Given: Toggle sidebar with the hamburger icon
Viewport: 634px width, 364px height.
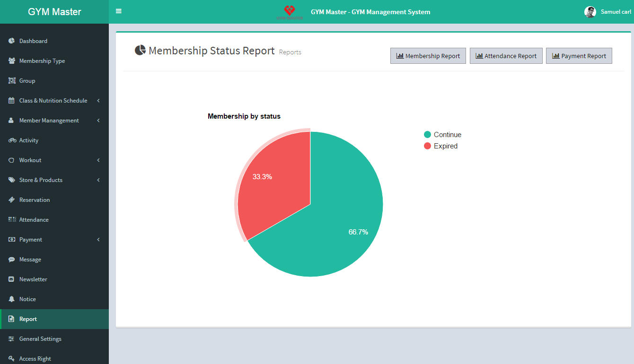Looking at the screenshot, I should pyautogui.click(x=119, y=11).
